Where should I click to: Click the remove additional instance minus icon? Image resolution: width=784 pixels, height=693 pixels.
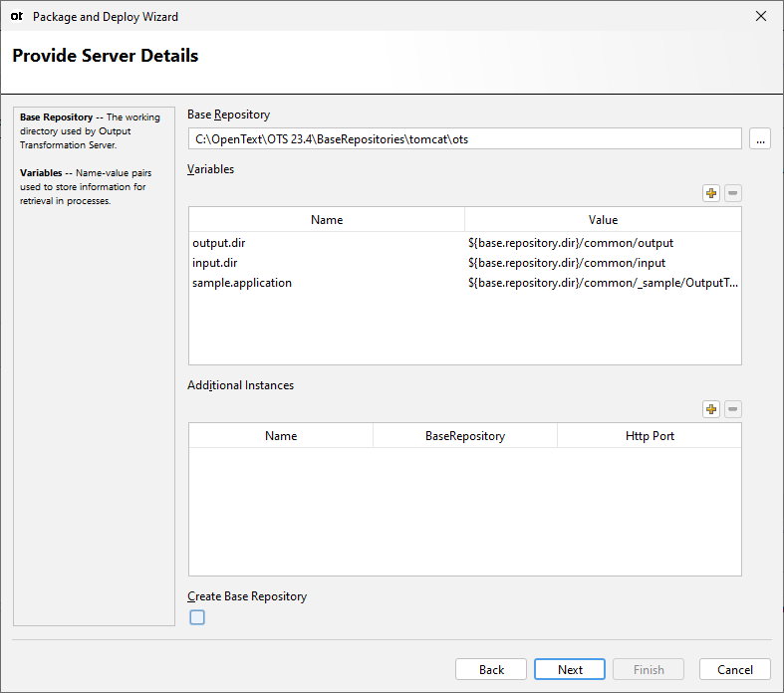click(732, 409)
